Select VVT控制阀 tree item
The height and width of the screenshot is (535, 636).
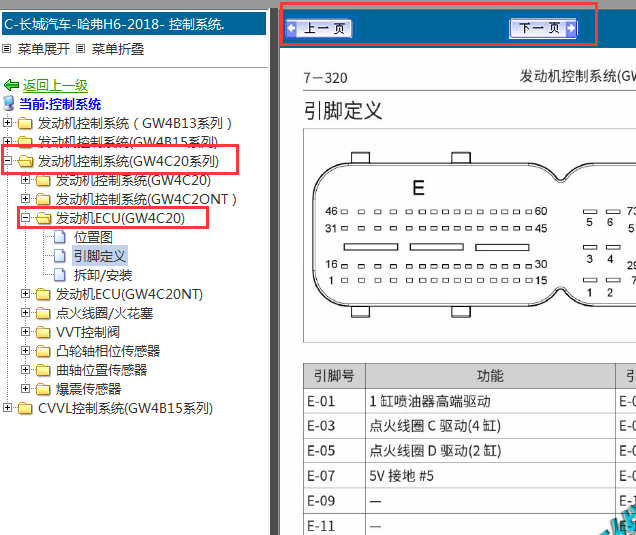(x=88, y=332)
